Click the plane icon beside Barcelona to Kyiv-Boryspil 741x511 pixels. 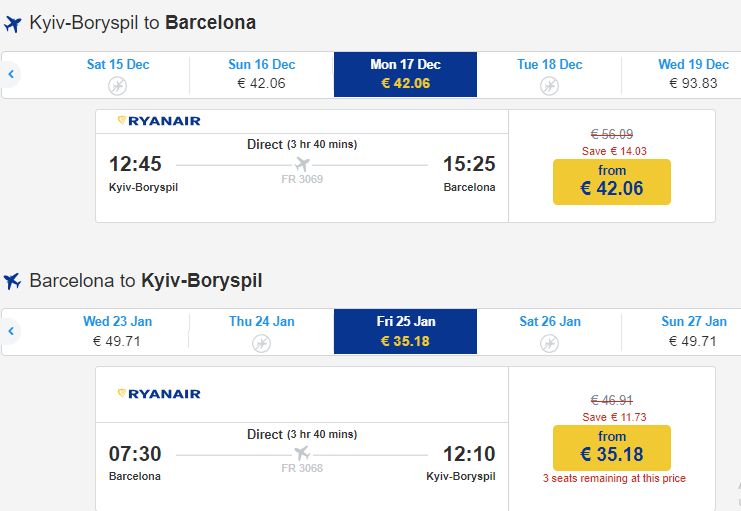[x=13, y=282]
